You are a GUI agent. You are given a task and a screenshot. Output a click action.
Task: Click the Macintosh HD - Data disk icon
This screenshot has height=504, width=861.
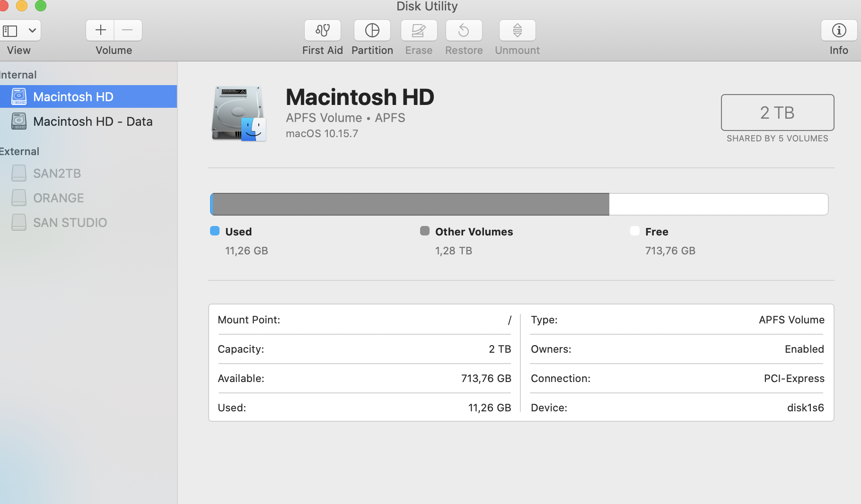point(19,121)
